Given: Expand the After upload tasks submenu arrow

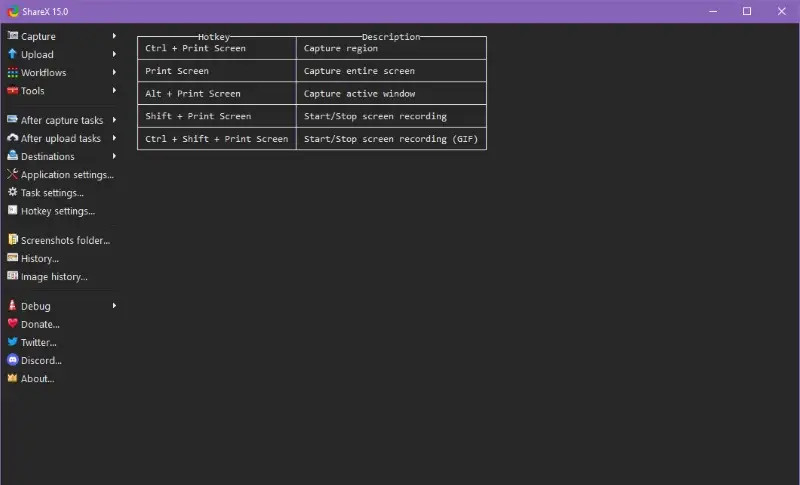Looking at the screenshot, I should pos(114,138).
